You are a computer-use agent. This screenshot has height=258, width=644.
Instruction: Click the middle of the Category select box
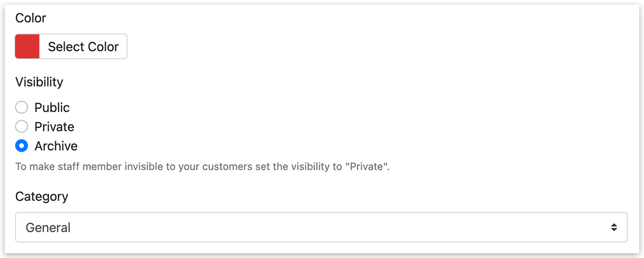coord(321,227)
